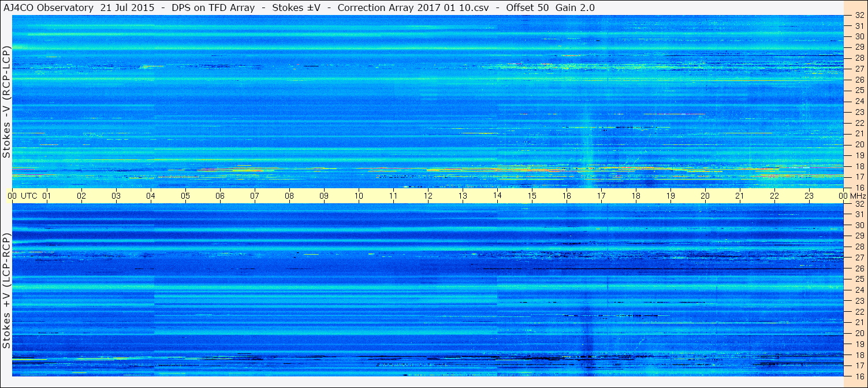Click 24 frequency label of Stokes +V panel
This screenshot has width=868, height=388.
tap(859, 290)
